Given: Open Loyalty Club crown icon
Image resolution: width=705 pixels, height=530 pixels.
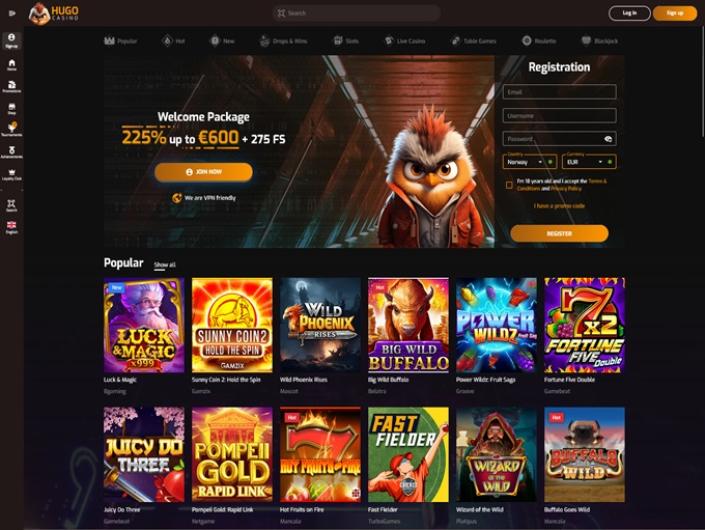Looking at the screenshot, I should [x=12, y=174].
